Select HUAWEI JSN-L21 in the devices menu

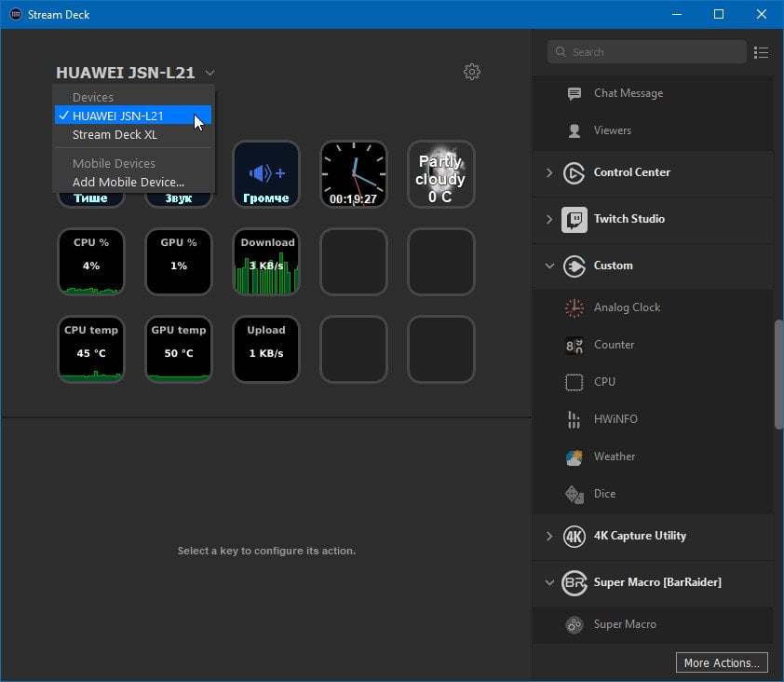point(133,116)
